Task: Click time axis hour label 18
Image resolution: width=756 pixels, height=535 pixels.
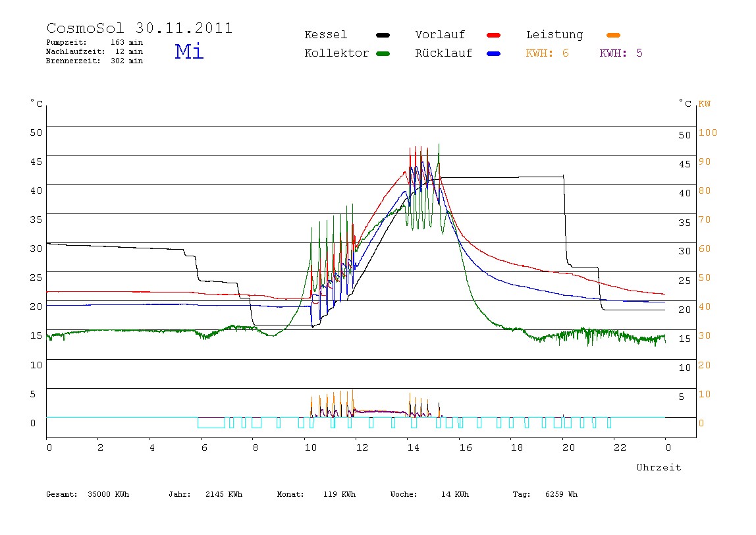Action: click(x=517, y=447)
